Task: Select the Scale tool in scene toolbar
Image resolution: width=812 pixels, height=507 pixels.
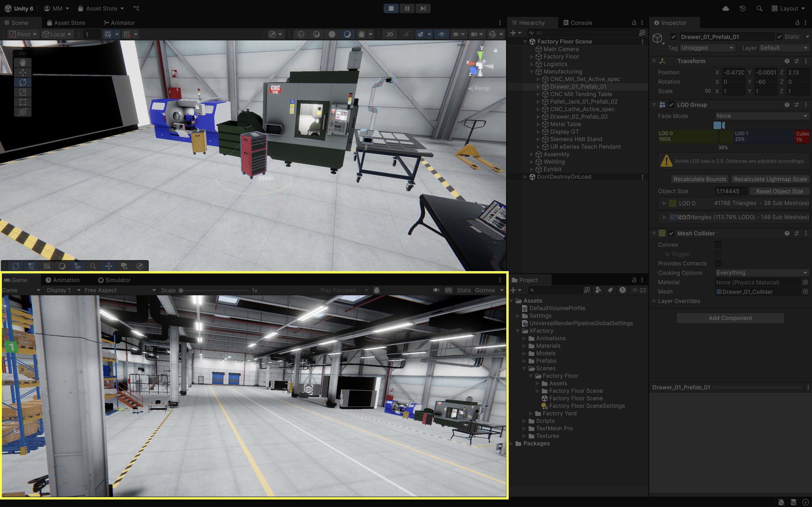Action: [23, 92]
